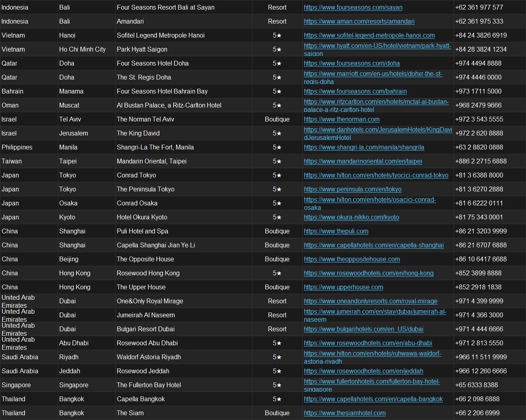Image resolution: width=526 pixels, height=420 pixels.
Task: Visit the thenorman.com link
Action: (x=342, y=119)
